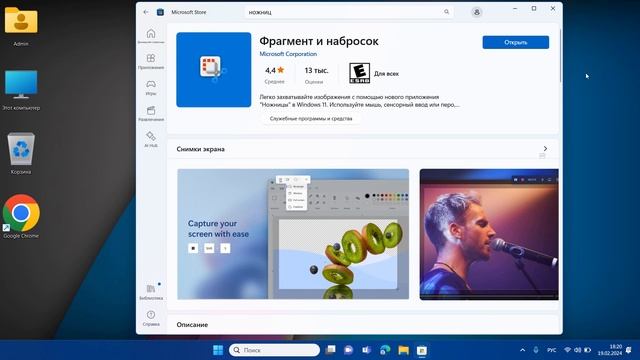Screen dimensions: 640x360
Task: Open the Справка help icon in the sidebar
Action: point(151,318)
